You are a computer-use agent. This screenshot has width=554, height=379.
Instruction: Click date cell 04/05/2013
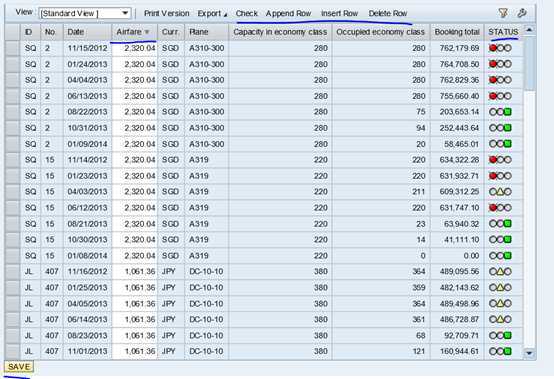point(87,303)
